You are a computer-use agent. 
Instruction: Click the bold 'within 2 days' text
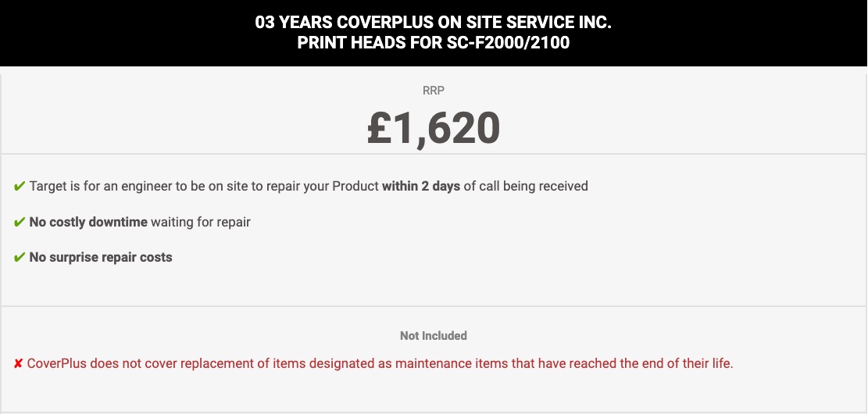[x=421, y=186]
